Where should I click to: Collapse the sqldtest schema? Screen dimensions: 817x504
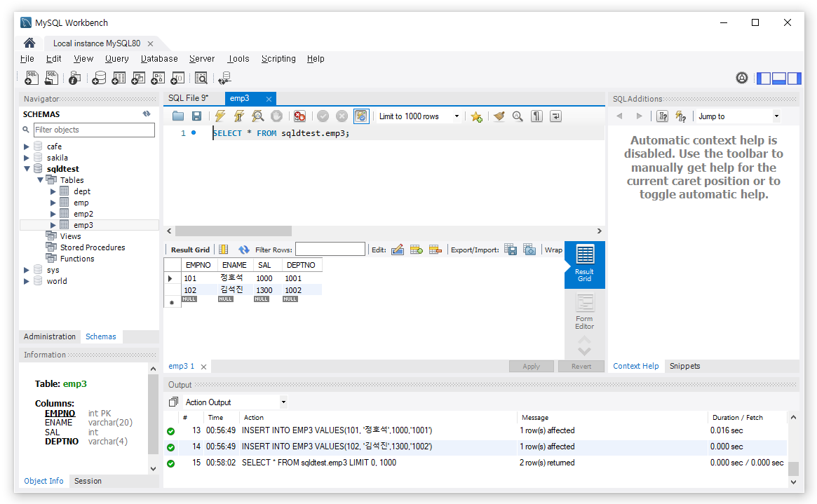pyautogui.click(x=27, y=169)
